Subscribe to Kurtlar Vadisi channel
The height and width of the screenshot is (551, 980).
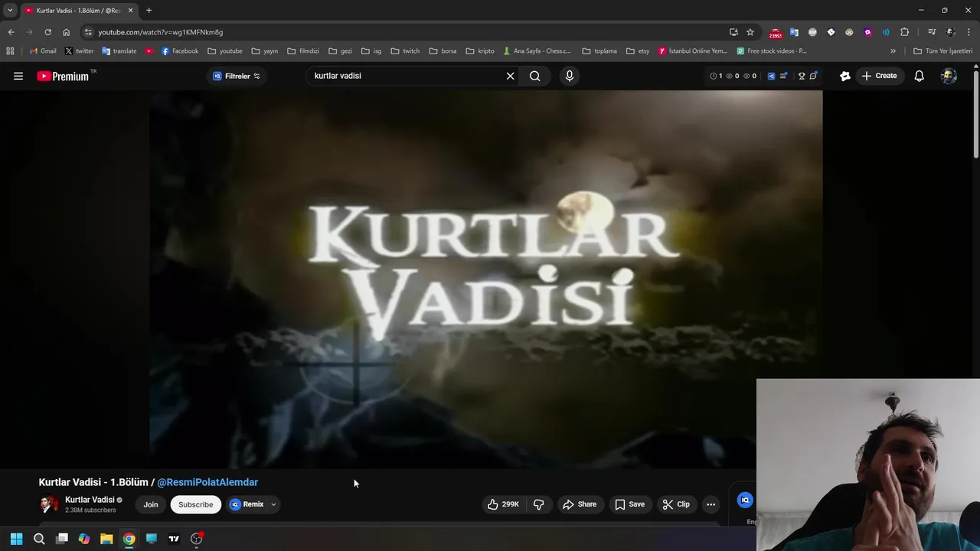click(x=196, y=504)
